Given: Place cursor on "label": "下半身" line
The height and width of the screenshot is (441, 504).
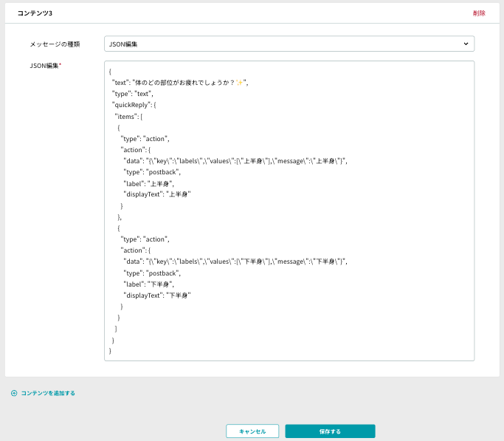Looking at the screenshot, I should [149, 284].
